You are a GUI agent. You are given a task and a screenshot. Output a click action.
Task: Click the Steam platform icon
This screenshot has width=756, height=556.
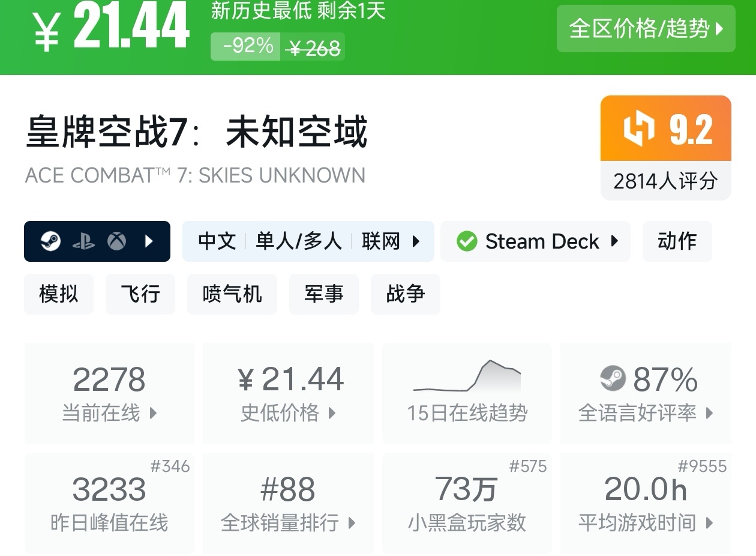[x=50, y=241]
